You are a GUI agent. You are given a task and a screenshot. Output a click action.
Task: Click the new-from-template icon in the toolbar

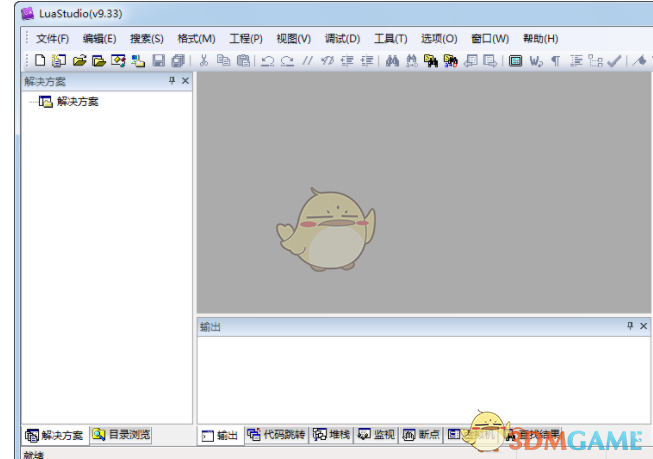[x=59, y=61]
